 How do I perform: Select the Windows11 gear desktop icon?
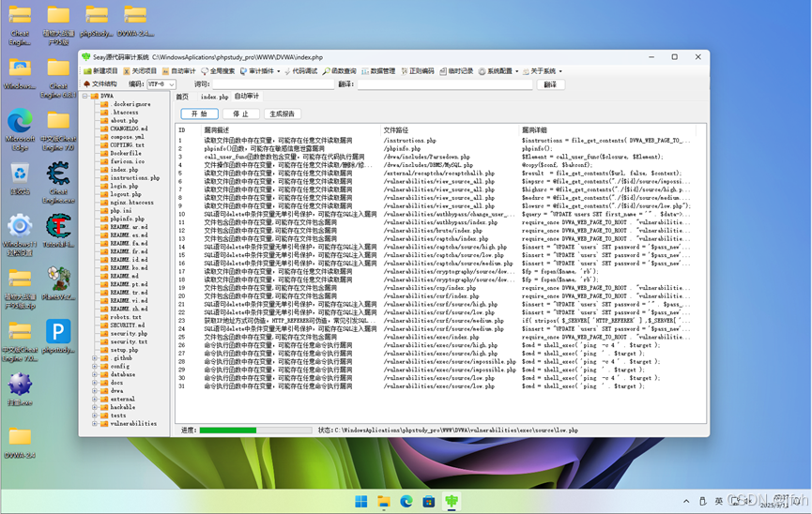click(x=20, y=235)
